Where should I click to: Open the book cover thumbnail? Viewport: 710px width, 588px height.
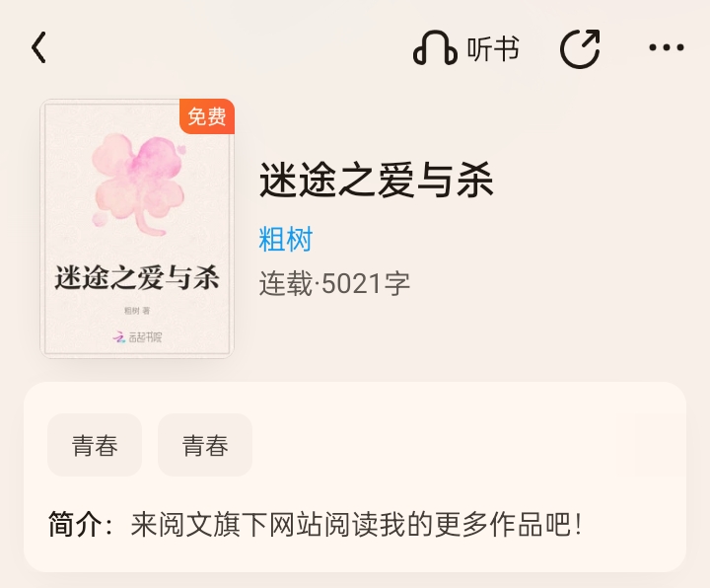coord(137,229)
